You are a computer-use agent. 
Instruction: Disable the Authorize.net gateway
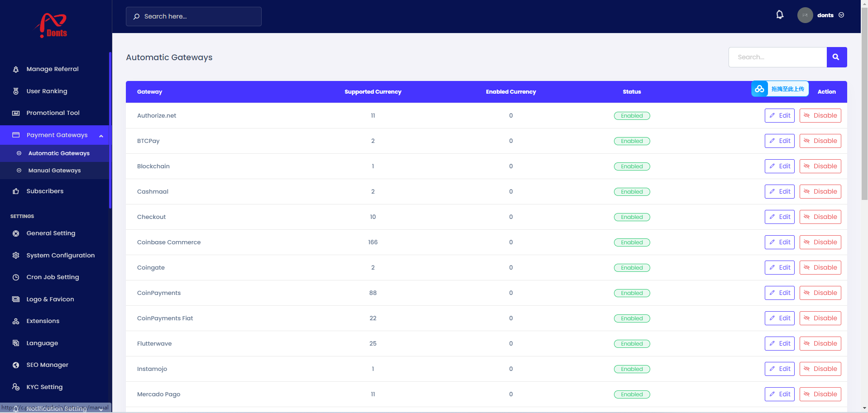(x=820, y=115)
